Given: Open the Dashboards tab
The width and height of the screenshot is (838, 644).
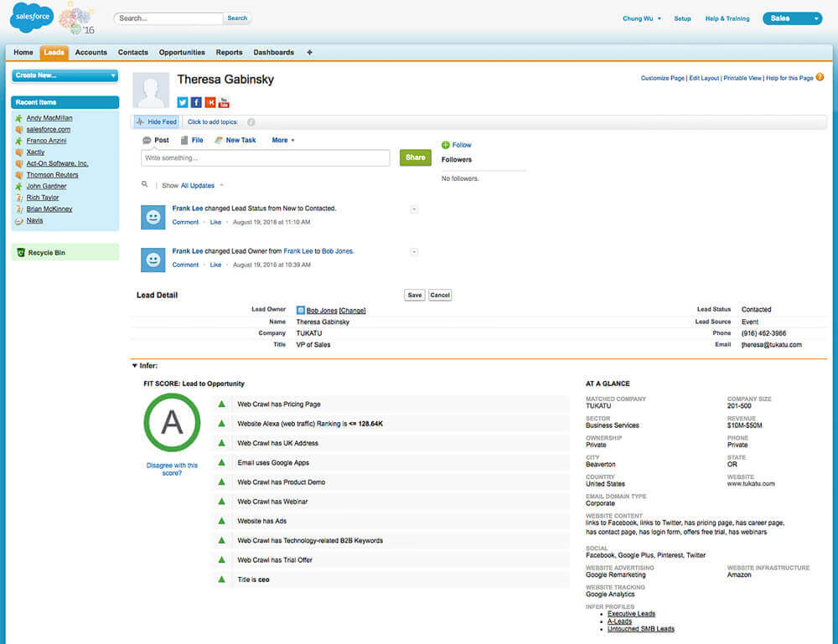Looking at the screenshot, I should pos(274,52).
